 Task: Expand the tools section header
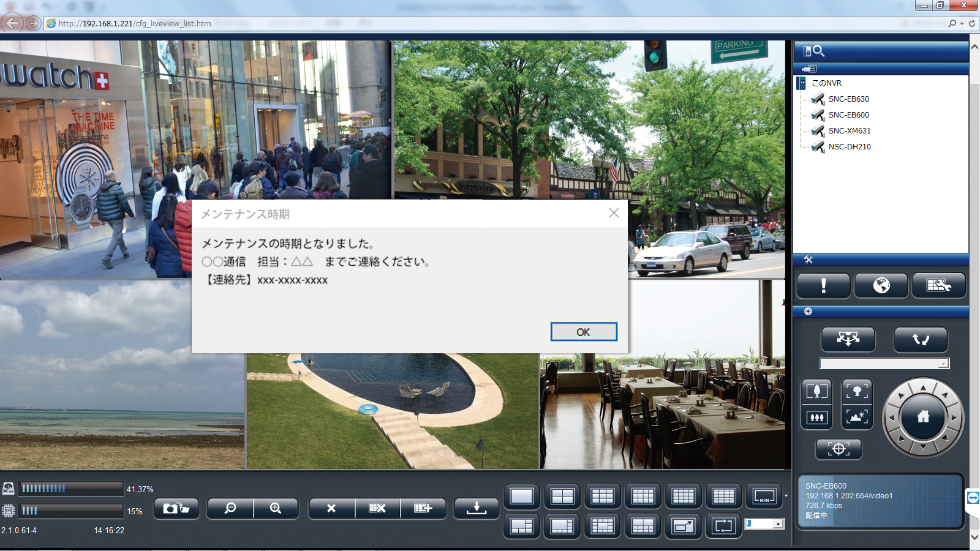click(881, 260)
